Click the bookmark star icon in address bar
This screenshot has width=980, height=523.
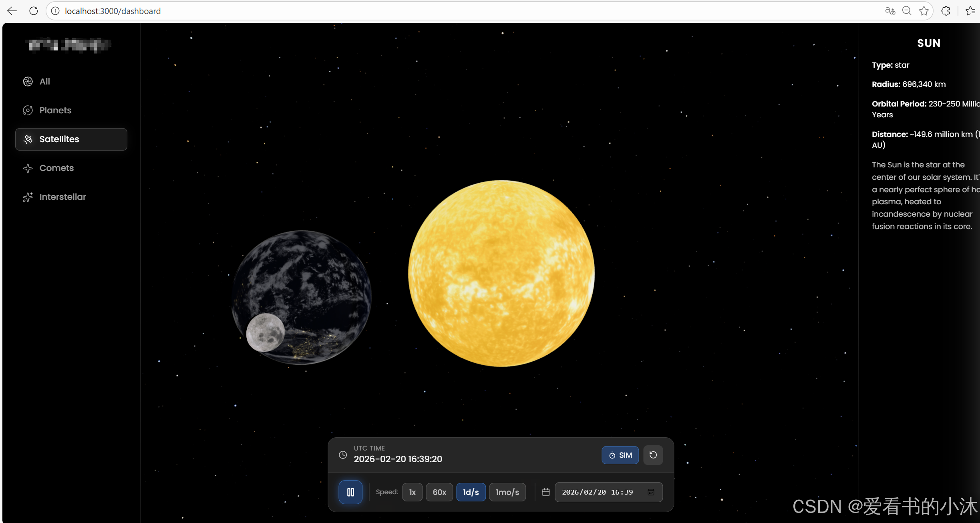[924, 11]
